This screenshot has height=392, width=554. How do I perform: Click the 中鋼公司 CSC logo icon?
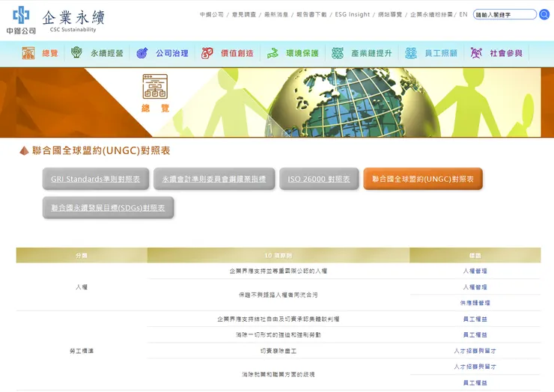click(21, 20)
